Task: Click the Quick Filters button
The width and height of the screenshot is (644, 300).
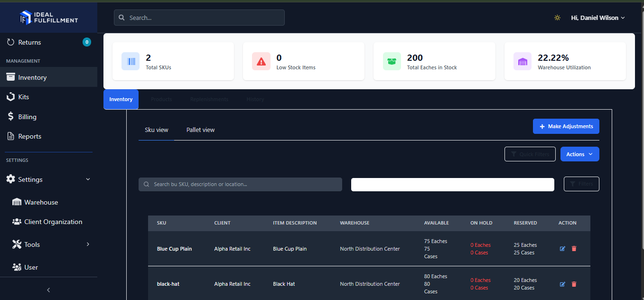Action: point(530,154)
